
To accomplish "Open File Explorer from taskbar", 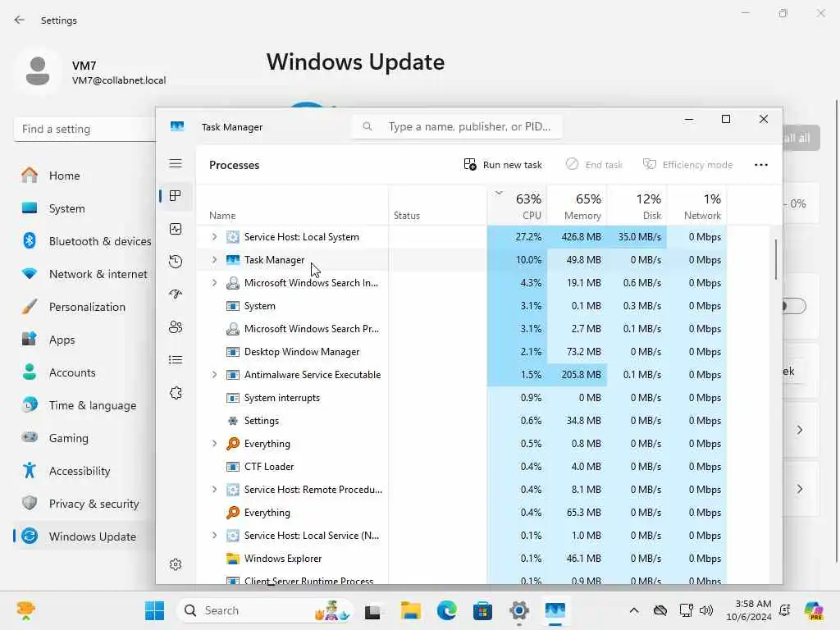I will pos(411,610).
